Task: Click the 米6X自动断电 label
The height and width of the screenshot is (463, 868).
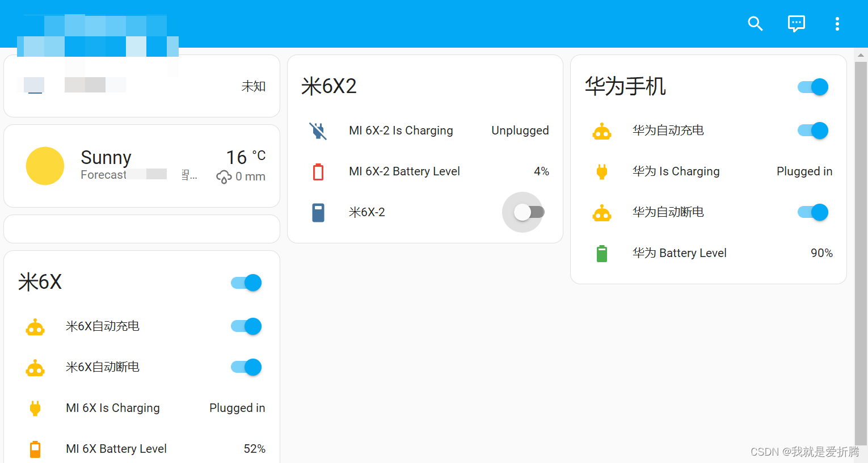Action: click(x=103, y=367)
